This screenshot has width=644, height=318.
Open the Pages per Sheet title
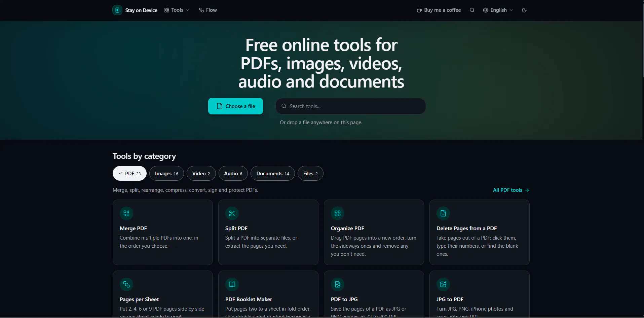pyautogui.click(x=139, y=299)
